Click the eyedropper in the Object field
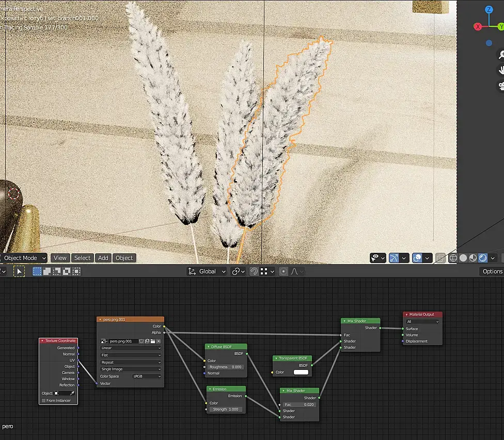504x440 pixels. (x=72, y=393)
